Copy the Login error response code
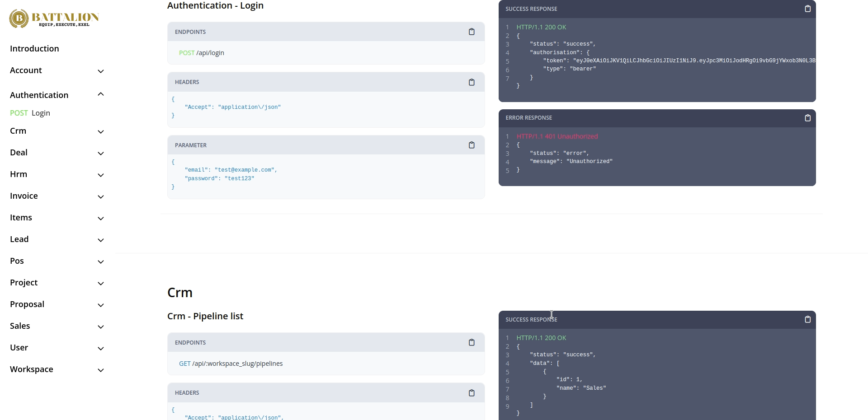Image resolution: width=868 pixels, height=420 pixels. [x=807, y=118]
